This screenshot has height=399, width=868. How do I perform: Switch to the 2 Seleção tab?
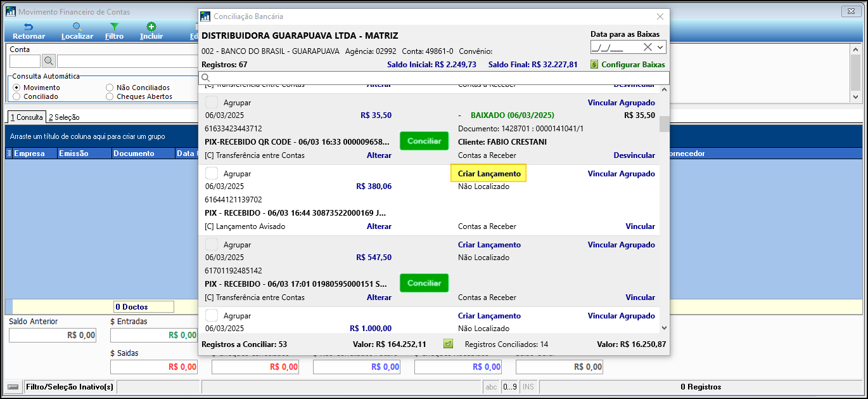64,117
